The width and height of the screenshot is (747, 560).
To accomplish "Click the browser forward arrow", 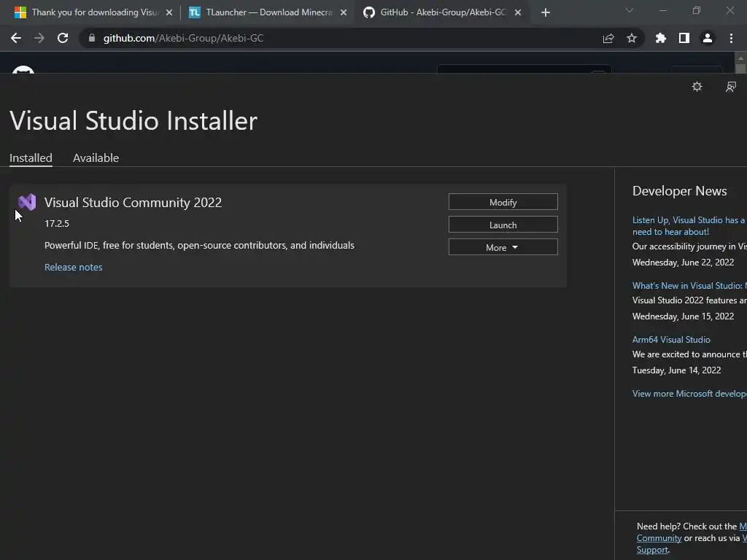I will click(39, 38).
